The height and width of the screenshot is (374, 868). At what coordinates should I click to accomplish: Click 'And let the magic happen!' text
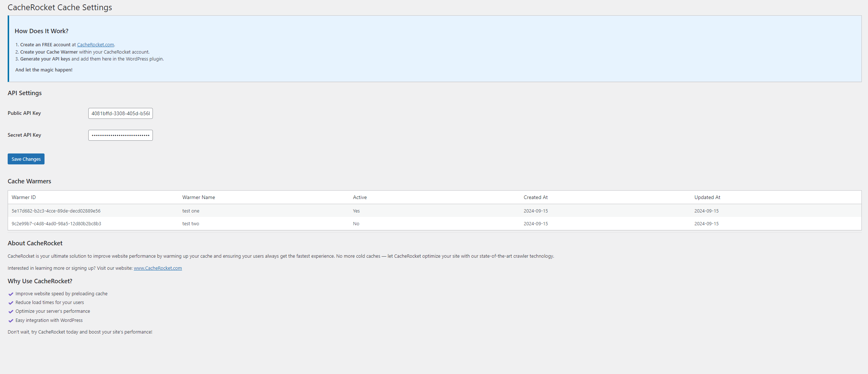pyautogui.click(x=44, y=70)
